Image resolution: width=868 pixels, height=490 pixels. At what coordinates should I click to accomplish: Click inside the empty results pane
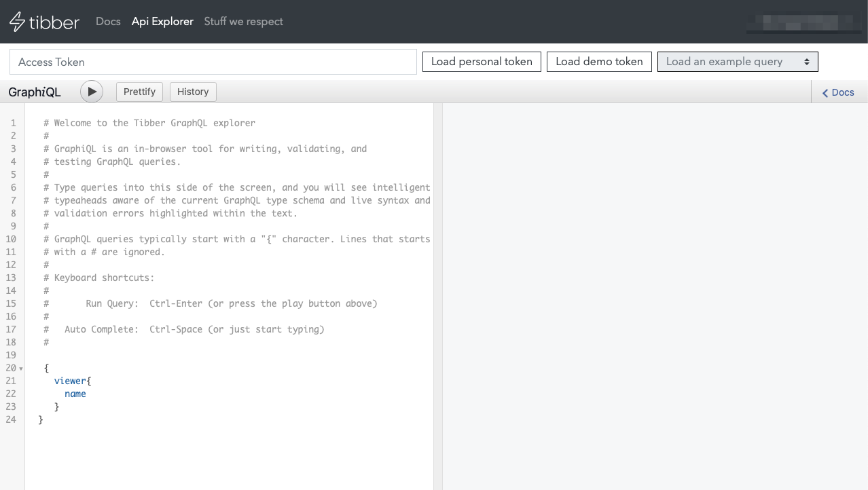tap(655, 292)
